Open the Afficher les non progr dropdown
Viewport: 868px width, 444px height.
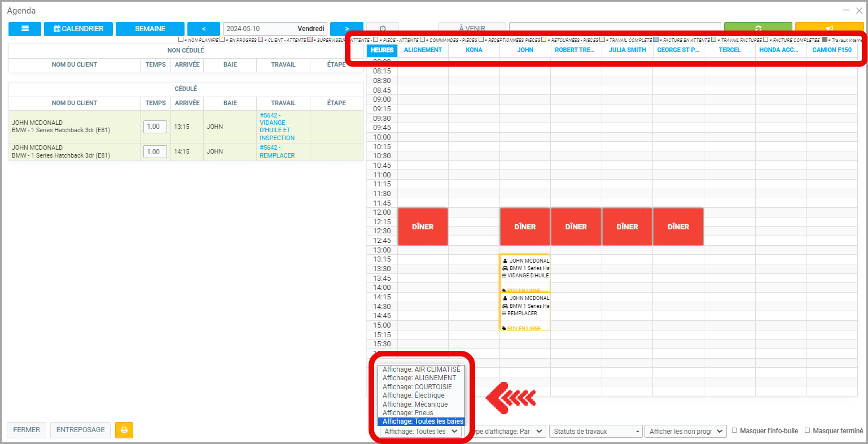[x=686, y=432]
